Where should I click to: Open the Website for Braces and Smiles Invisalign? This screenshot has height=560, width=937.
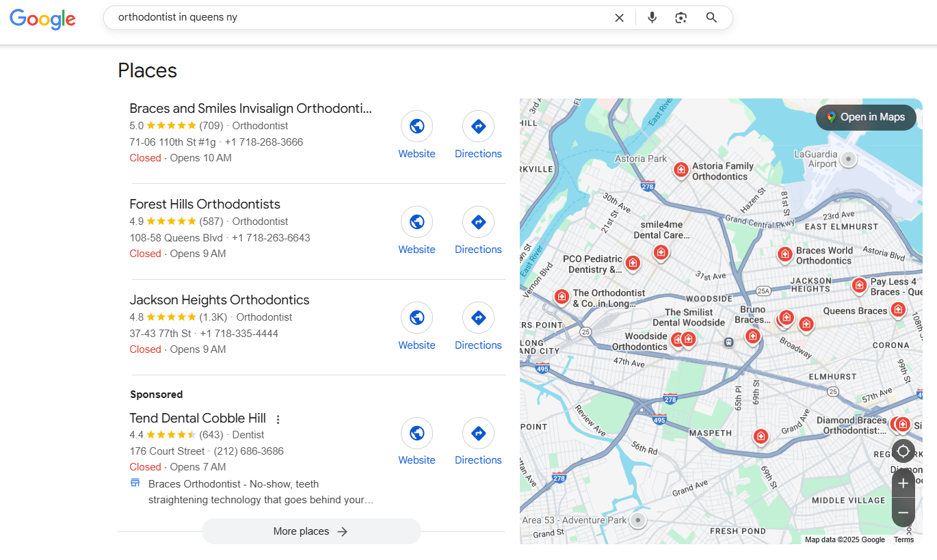[417, 126]
